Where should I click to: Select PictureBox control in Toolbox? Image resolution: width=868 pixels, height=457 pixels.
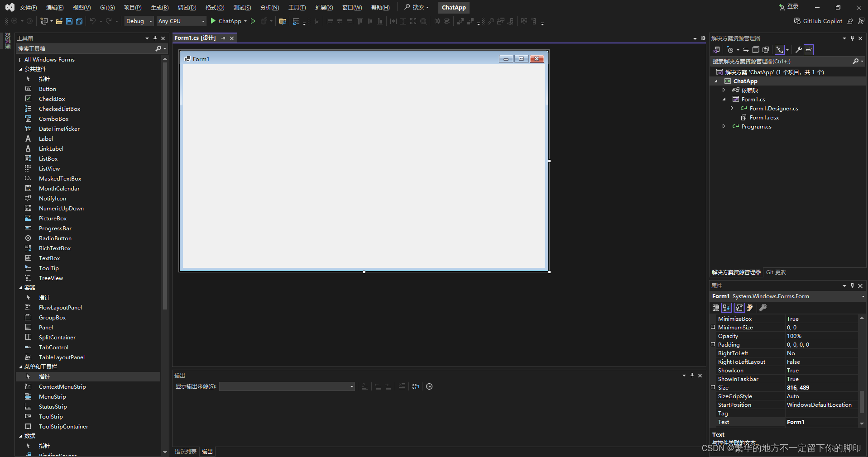[x=53, y=219]
